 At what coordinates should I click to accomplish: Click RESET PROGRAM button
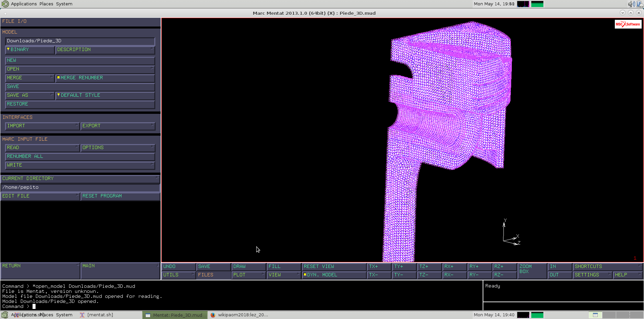tap(120, 196)
